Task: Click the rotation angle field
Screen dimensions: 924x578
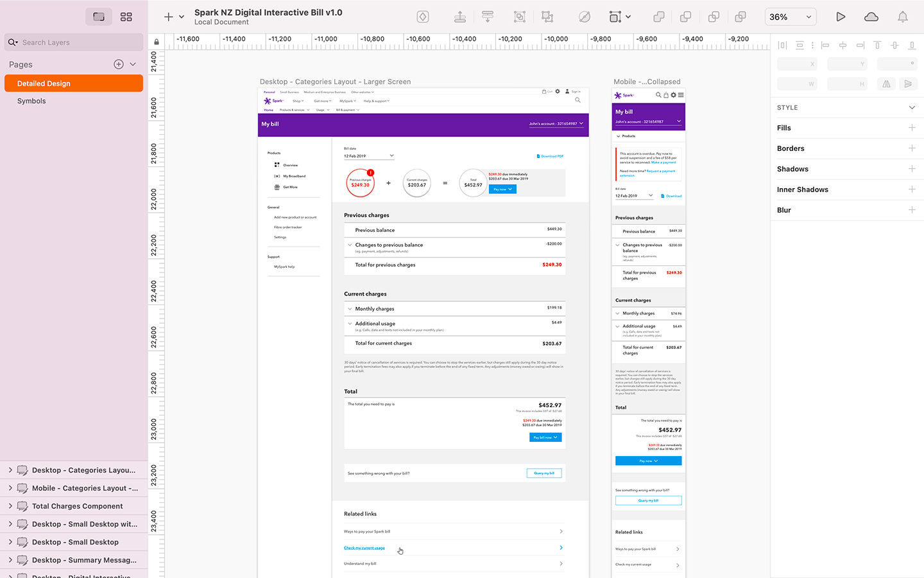Action: [x=897, y=64]
